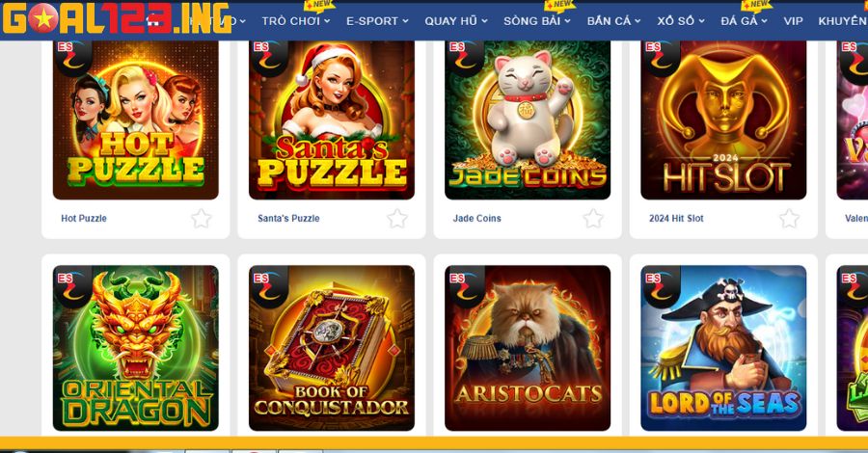Open the E-SPORT dropdown
The image size is (868, 453).
click(x=377, y=21)
